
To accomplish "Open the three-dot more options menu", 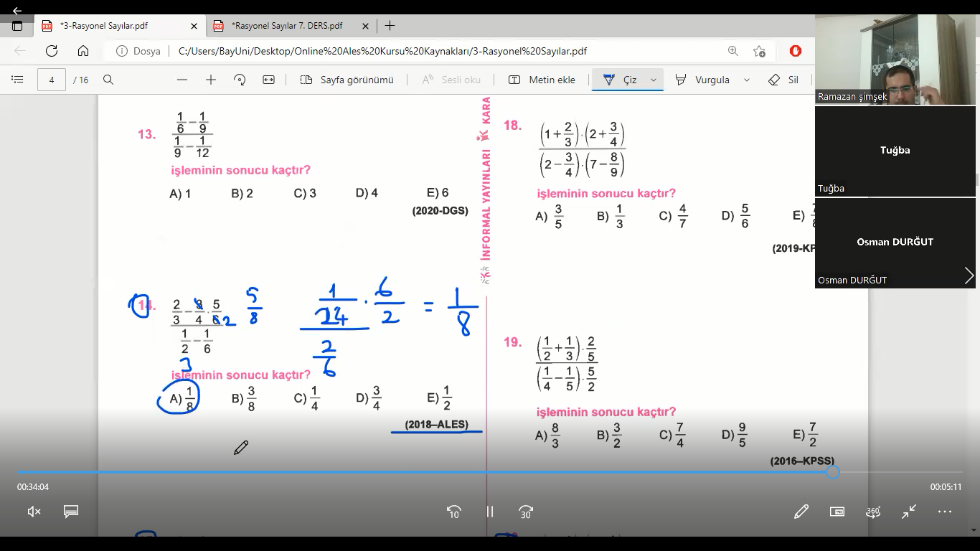I will click(945, 512).
